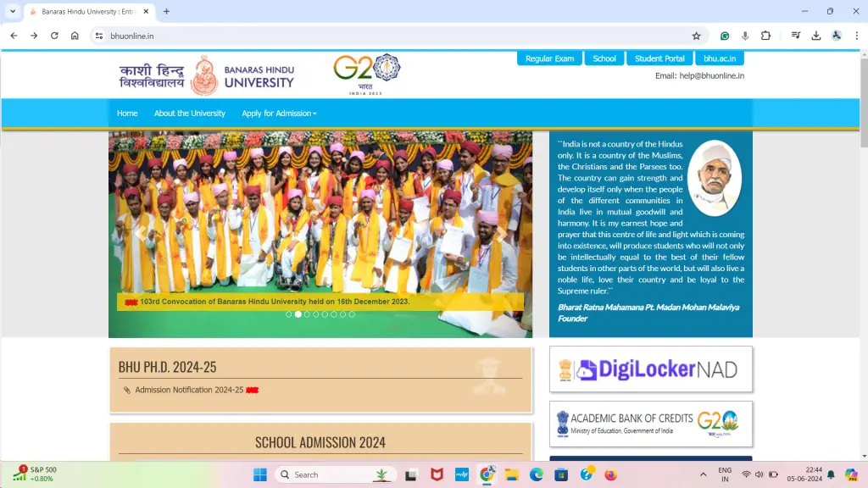Go back using the browser back arrow
The width and height of the screenshot is (868, 488).
click(x=14, y=36)
